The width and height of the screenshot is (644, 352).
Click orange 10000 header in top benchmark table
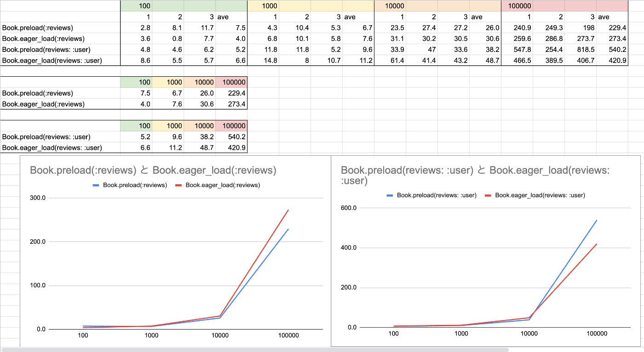pos(390,6)
